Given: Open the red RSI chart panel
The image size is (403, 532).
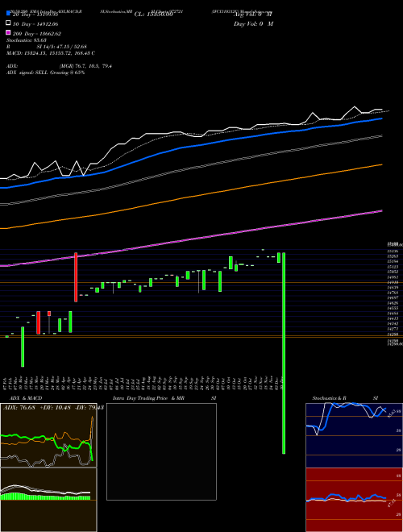Looking at the screenshot, I should 354,500.
